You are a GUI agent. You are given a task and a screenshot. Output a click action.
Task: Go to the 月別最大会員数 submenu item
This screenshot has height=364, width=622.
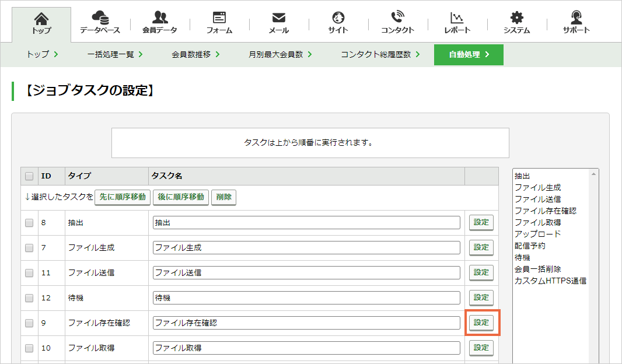click(x=280, y=54)
